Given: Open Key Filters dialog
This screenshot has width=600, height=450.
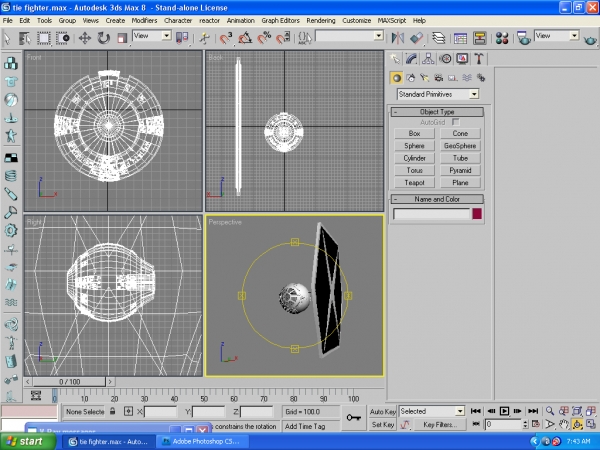Looking at the screenshot, I should 440,424.
